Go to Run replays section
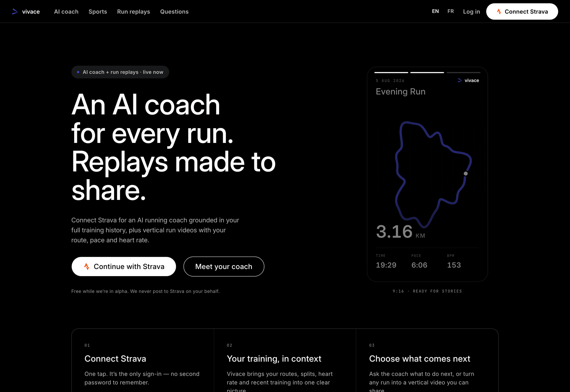Image resolution: width=570 pixels, height=392 pixels. [x=134, y=12]
